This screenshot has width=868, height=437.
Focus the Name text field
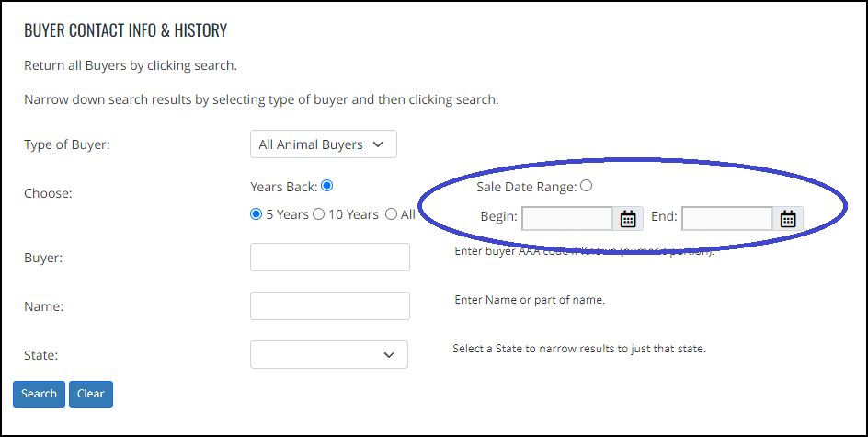pos(330,305)
